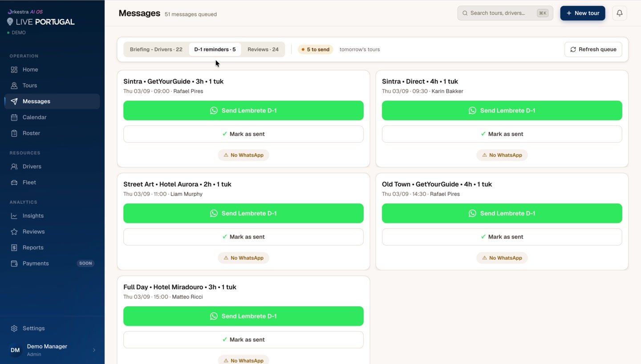This screenshot has height=364, width=641.
Task: Click No WhatsApp warning on Sintra Direct card
Action: [502, 155]
